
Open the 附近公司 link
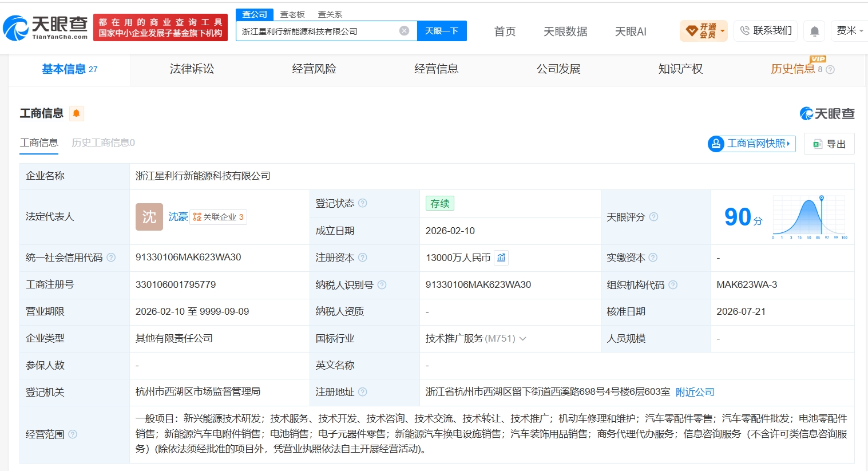(x=695, y=392)
